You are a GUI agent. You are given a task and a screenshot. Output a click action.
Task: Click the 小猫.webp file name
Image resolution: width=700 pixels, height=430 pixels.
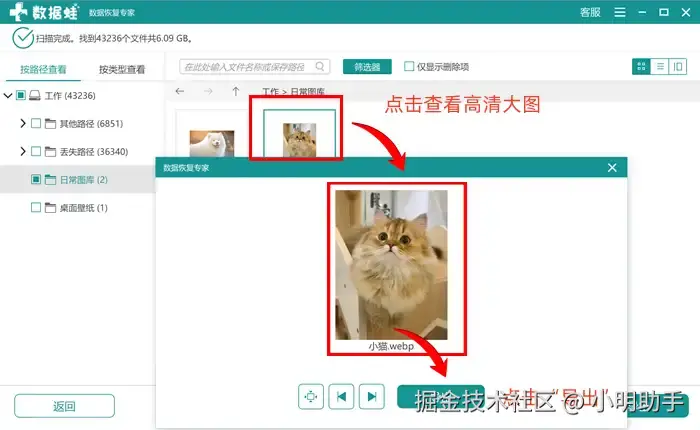tap(391, 346)
